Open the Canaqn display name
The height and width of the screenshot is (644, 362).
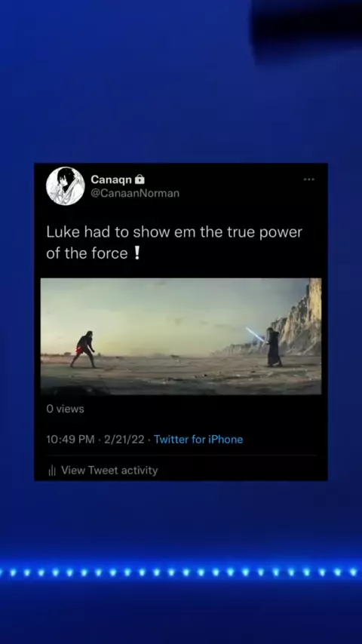point(111,179)
